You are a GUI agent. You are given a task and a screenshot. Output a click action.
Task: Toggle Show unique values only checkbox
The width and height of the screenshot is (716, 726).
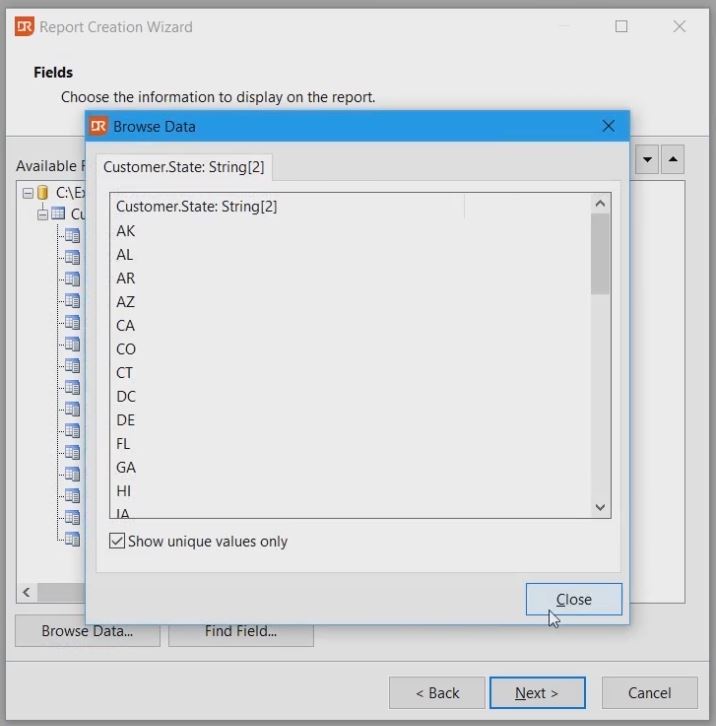click(x=118, y=541)
